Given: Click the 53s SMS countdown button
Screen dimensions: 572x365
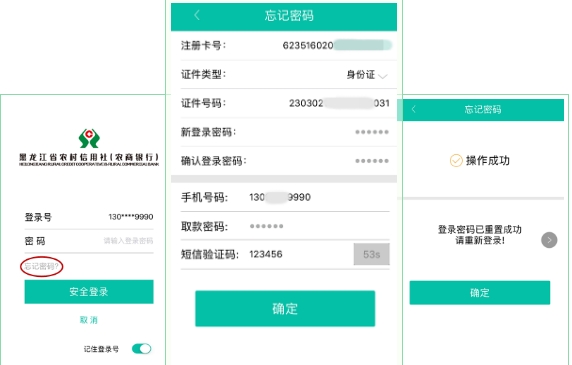Looking at the screenshot, I should point(371,254).
